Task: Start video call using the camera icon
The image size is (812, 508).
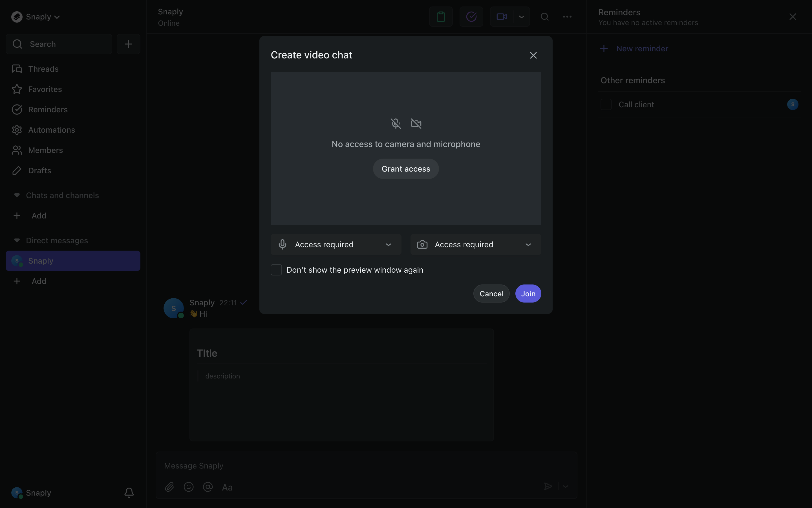Action: point(502,17)
